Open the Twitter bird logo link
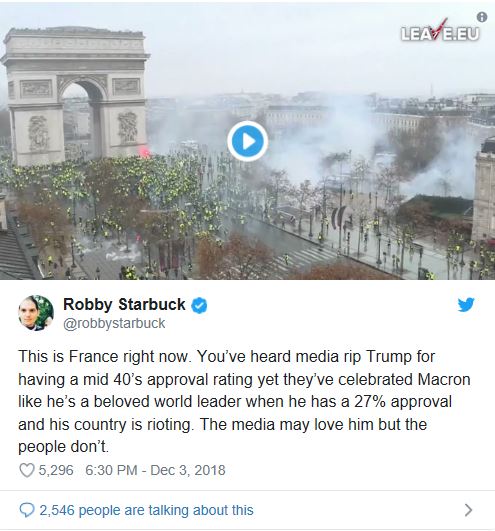 pyautogui.click(x=466, y=304)
